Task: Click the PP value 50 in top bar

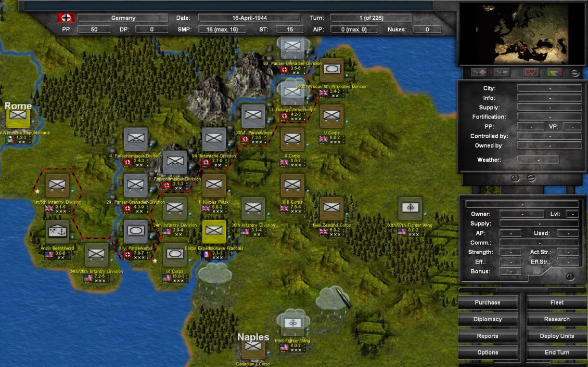Action: point(94,29)
